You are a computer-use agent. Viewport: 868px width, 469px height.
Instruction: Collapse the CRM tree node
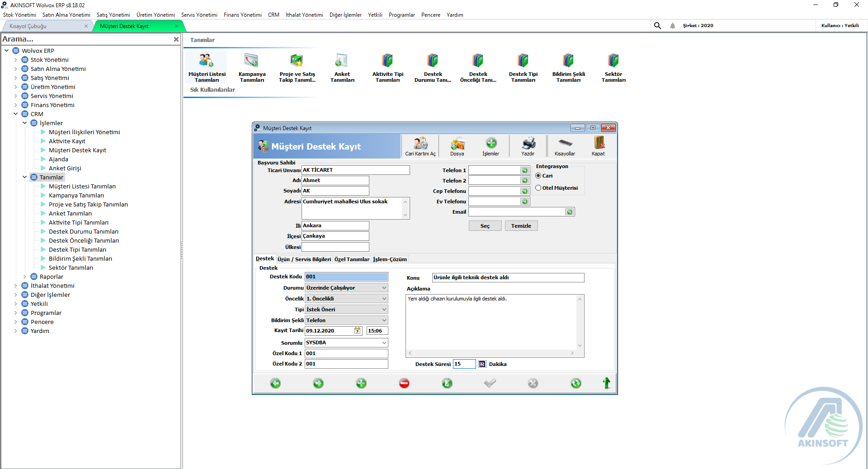16,114
